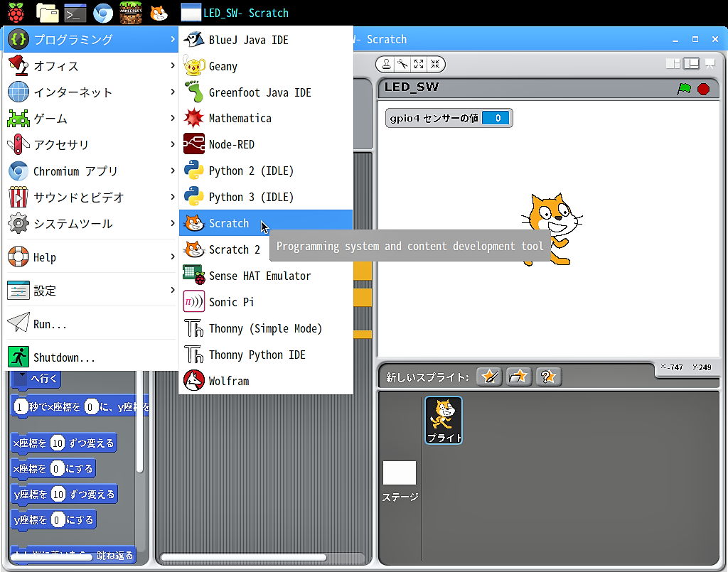Launch Scratch from the programming submenu

tap(266, 223)
